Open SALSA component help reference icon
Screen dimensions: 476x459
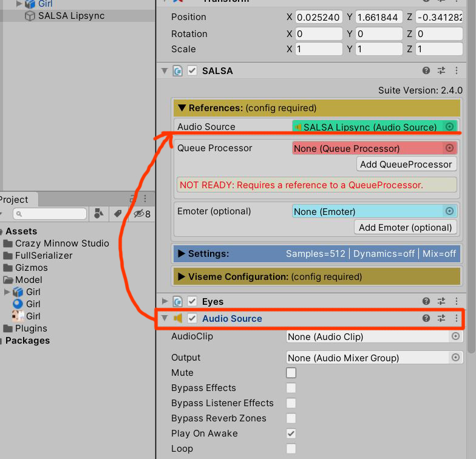tap(426, 71)
